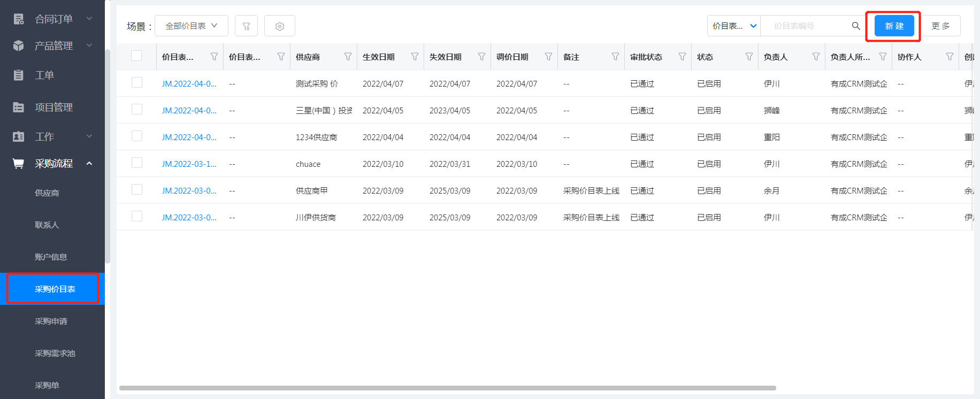The image size is (980, 399).
Task: Click the 项目管理 sidebar icon
Action: tap(19, 108)
